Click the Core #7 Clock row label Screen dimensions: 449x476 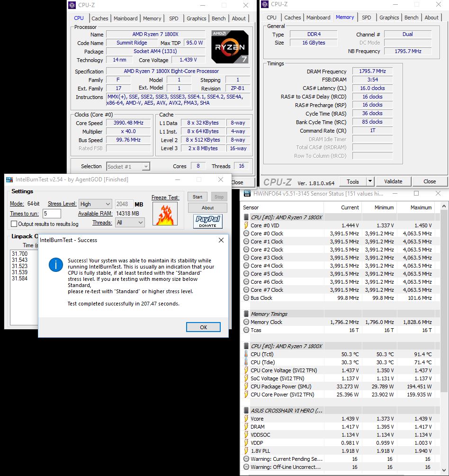[x=267, y=290]
